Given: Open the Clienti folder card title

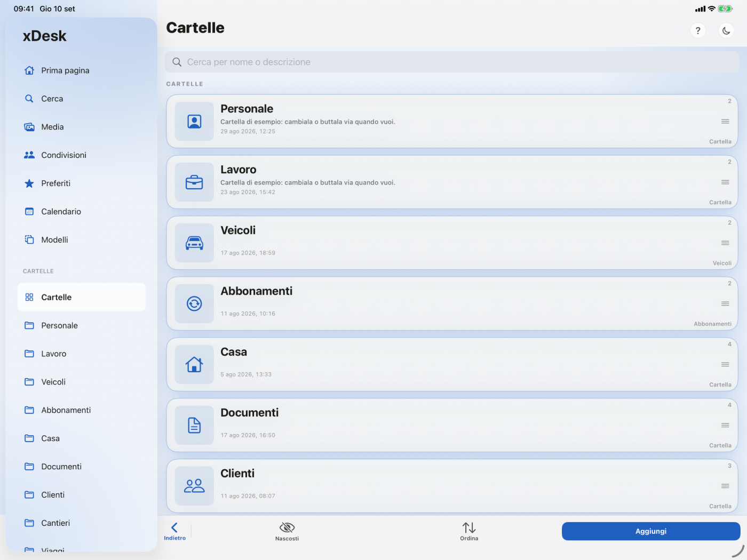Looking at the screenshot, I should coord(237,474).
